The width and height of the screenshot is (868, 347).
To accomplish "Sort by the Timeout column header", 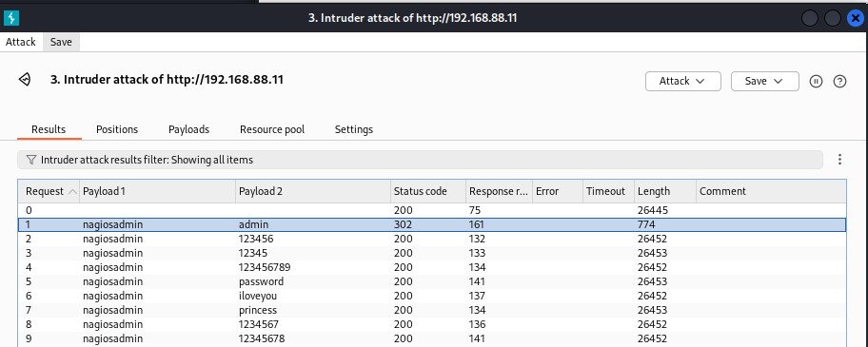I will [x=609, y=191].
